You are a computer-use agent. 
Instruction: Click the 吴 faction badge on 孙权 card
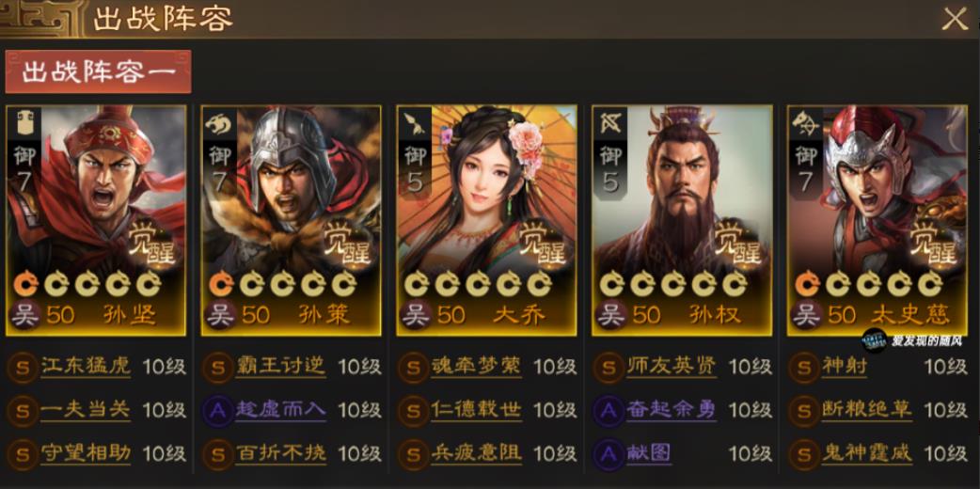610,314
